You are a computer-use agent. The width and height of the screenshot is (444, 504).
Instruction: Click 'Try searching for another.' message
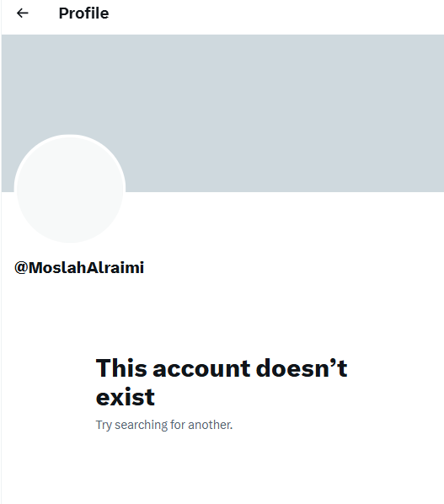(163, 425)
